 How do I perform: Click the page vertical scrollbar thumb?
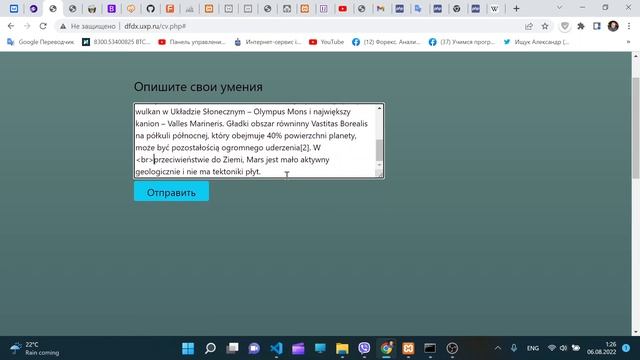coord(636,127)
